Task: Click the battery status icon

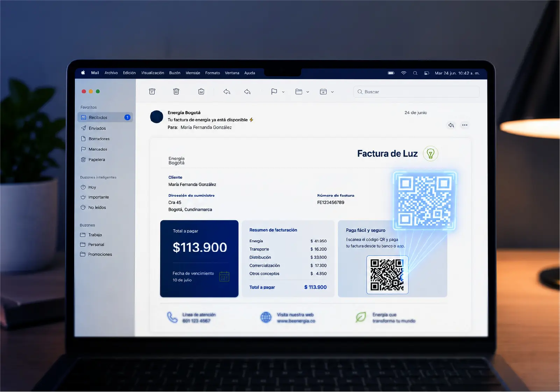Action: (x=391, y=73)
